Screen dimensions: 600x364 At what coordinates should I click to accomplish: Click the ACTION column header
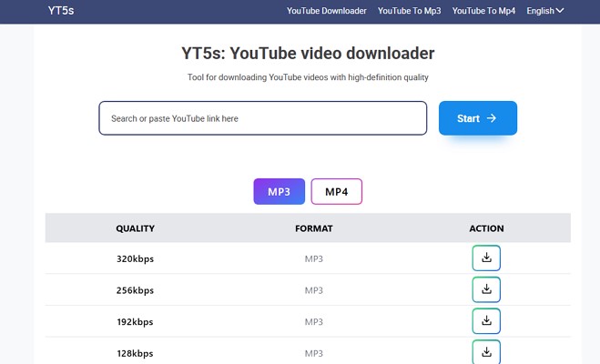point(486,228)
